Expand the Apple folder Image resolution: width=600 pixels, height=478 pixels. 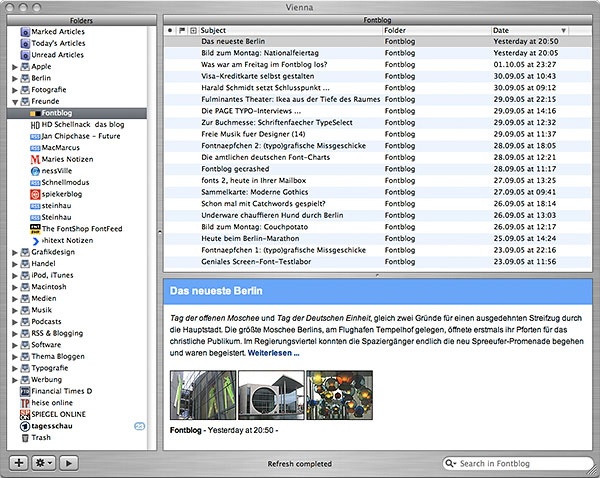click(15, 67)
